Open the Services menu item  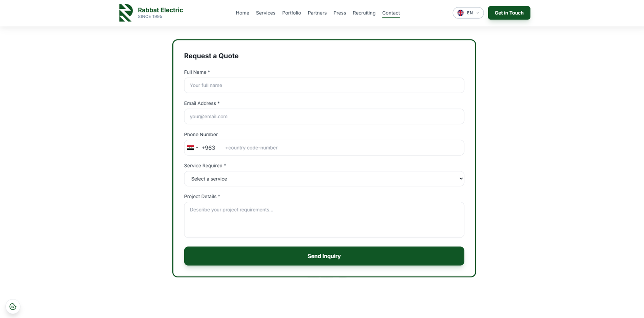266,13
